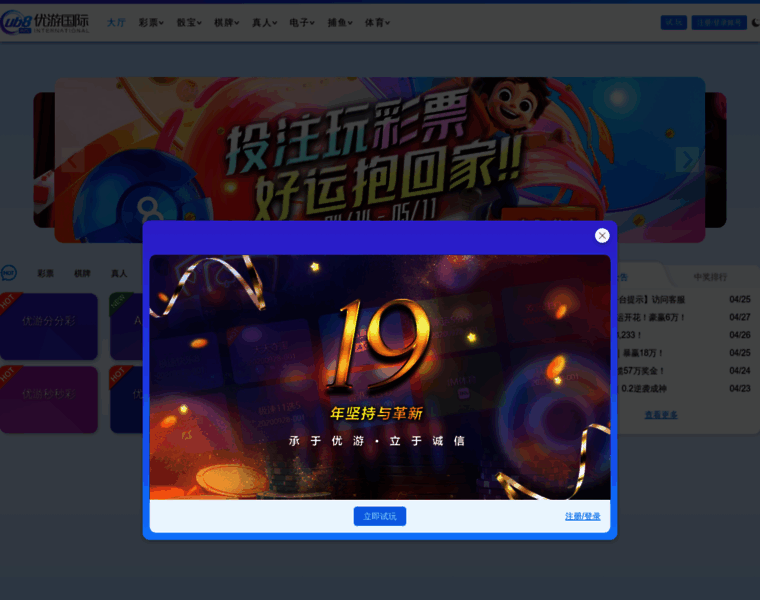
Task: Switch to the 真人 game tab
Action: [119, 273]
